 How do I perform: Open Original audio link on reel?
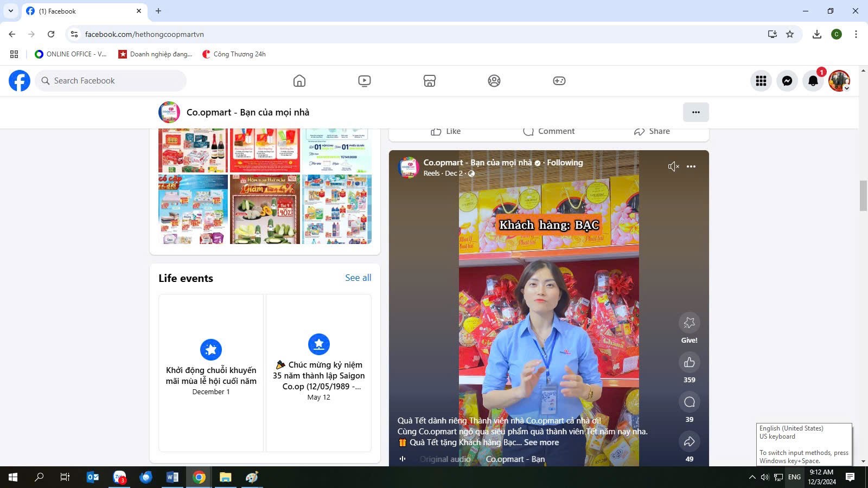point(445,459)
